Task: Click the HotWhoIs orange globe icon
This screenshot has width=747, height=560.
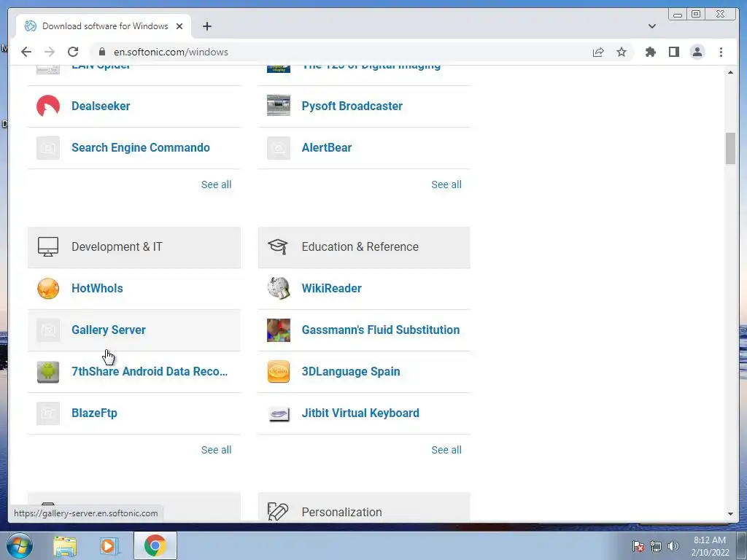Action: pyautogui.click(x=48, y=289)
